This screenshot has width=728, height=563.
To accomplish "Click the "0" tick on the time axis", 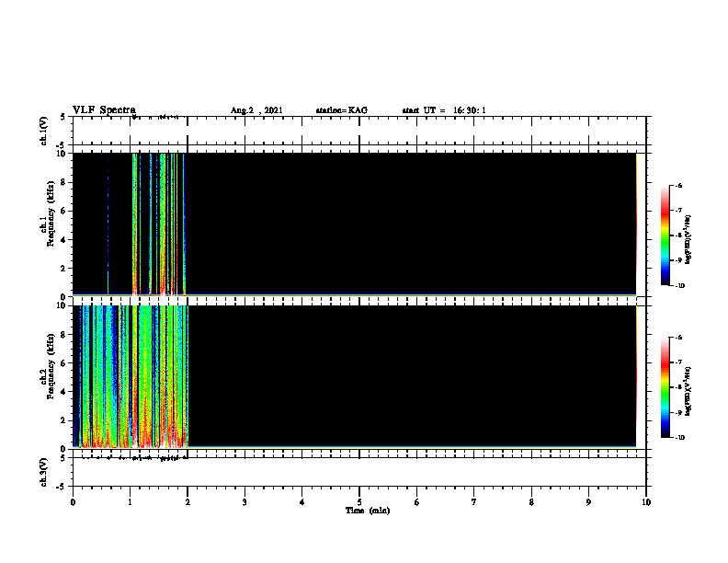I will click(73, 502).
